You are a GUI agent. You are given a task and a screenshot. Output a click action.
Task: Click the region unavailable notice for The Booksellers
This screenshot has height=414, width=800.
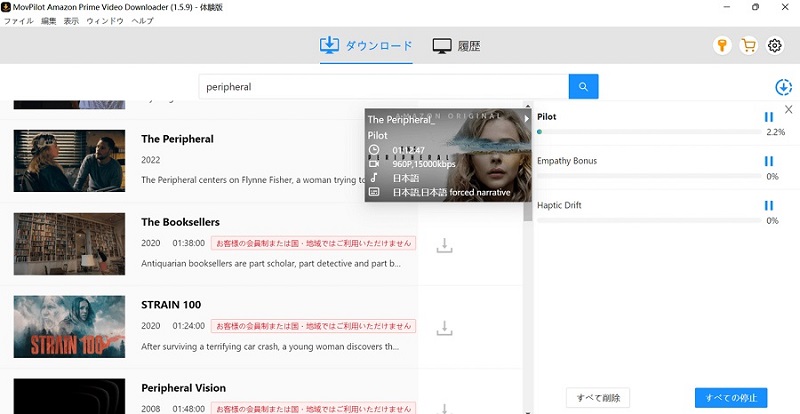point(313,243)
